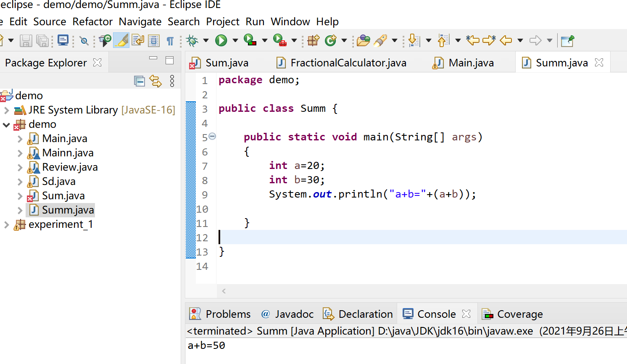Open the Search menu
The height and width of the screenshot is (364, 627).
184,21
